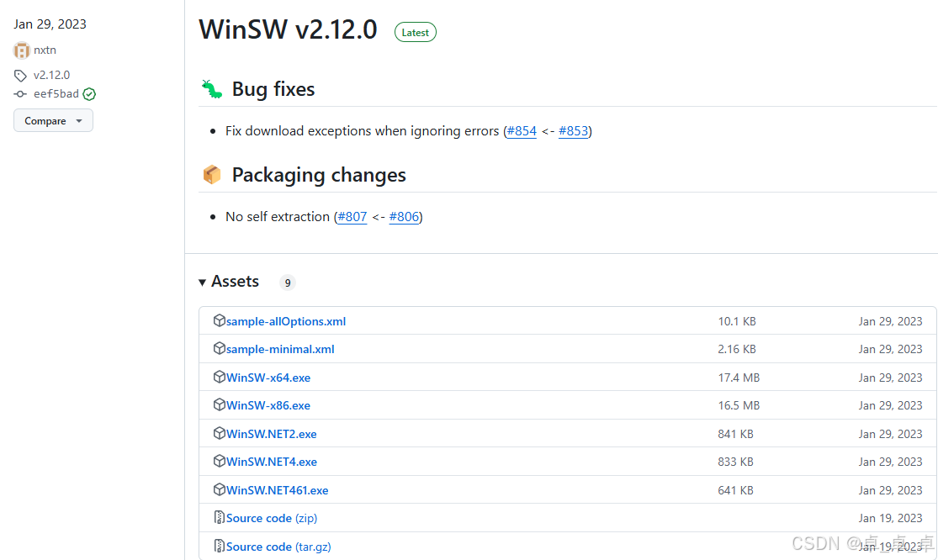The width and height of the screenshot is (938, 560).
Task: Download WinSW.NET4.exe
Action: (x=272, y=462)
